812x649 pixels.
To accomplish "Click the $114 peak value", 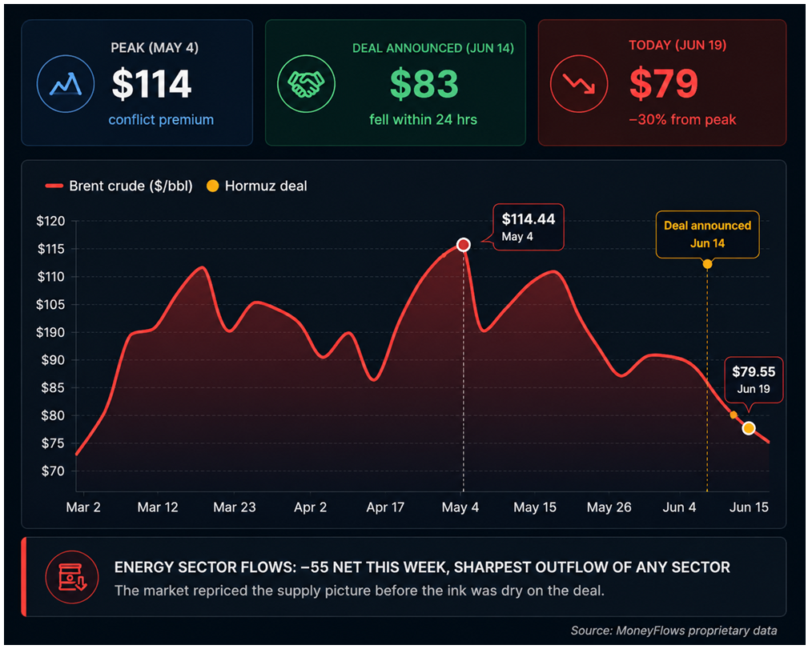I will (x=151, y=84).
